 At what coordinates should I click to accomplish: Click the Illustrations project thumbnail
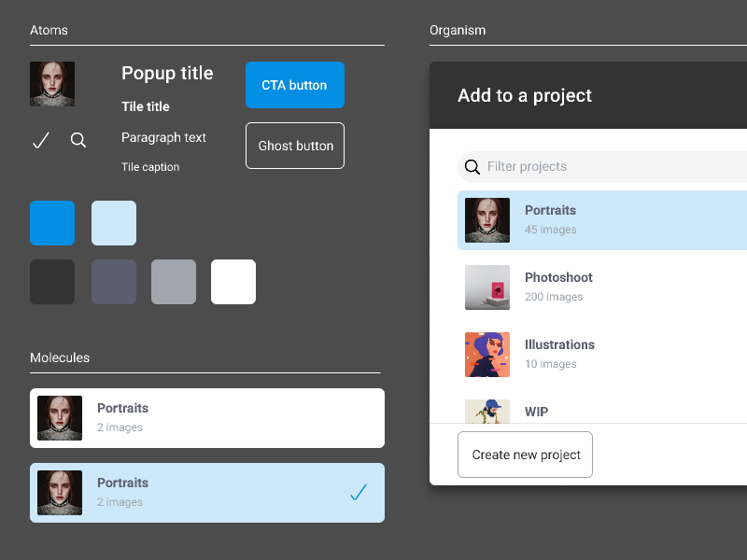(487, 355)
